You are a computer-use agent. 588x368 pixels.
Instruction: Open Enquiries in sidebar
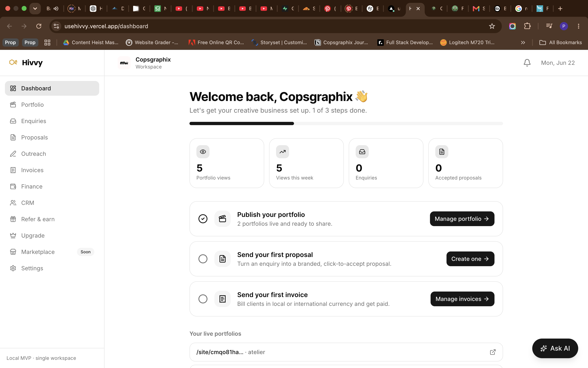click(52, 121)
